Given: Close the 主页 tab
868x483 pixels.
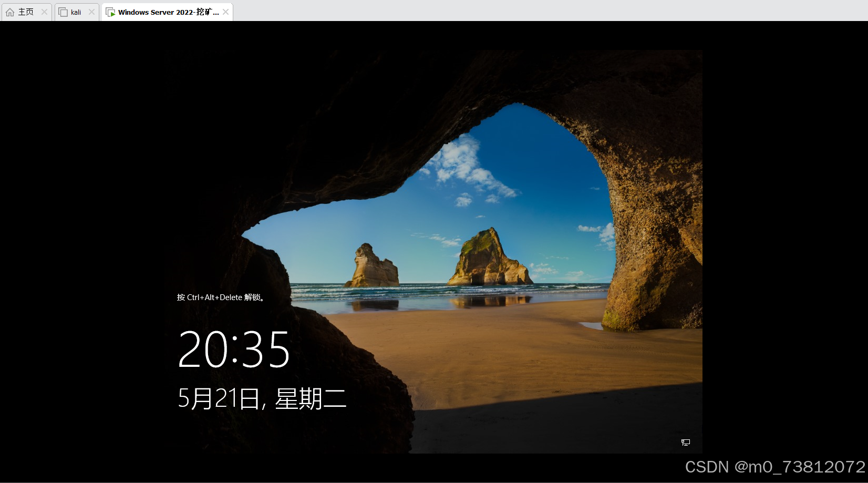Looking at the screenshot, I should pyautogui.click(x=44, y=12).
